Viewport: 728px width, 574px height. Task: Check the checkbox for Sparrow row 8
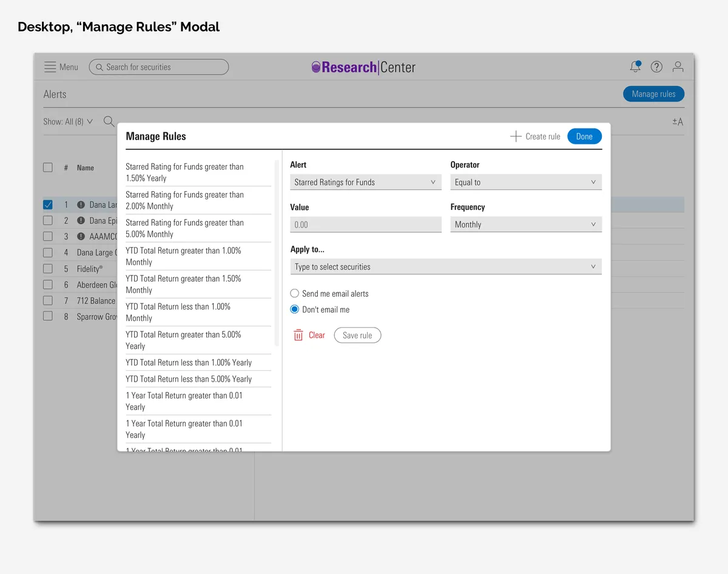48,316
